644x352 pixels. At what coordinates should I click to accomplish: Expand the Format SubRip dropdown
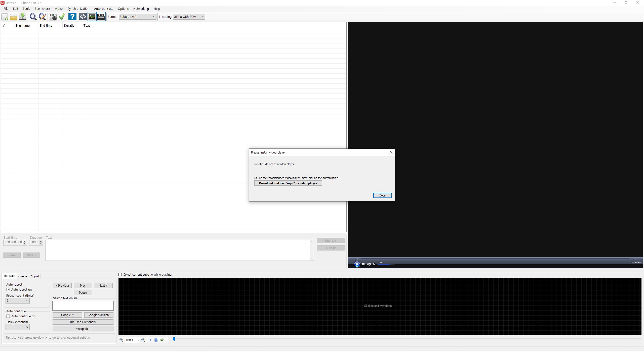pyautogui.click(x=137, y=17)
